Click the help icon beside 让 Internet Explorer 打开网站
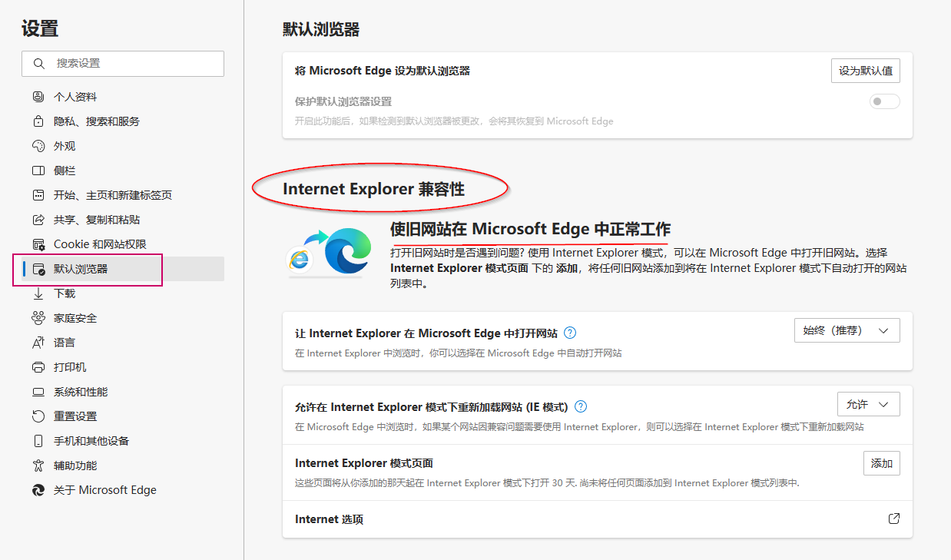Viewport: 951px width, 560px height. point(570,333)
